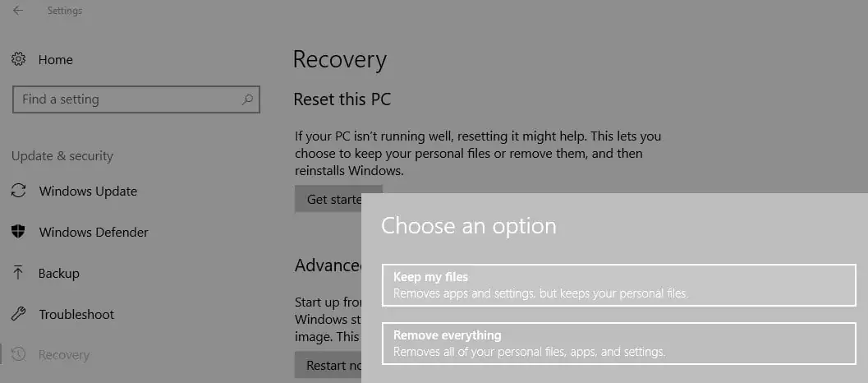This screenshot has width=868, height=383.
Task: Go to Windows Update text label
Action: 88,191
